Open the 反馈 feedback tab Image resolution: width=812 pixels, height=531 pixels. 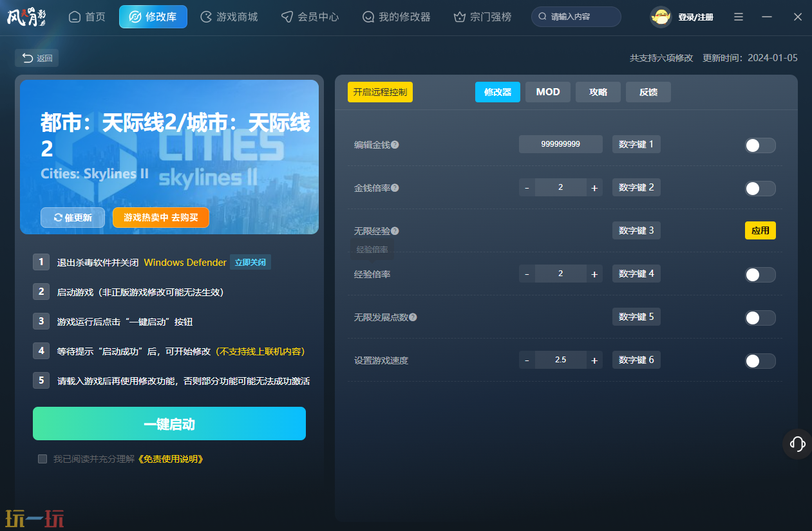(648, 92)
